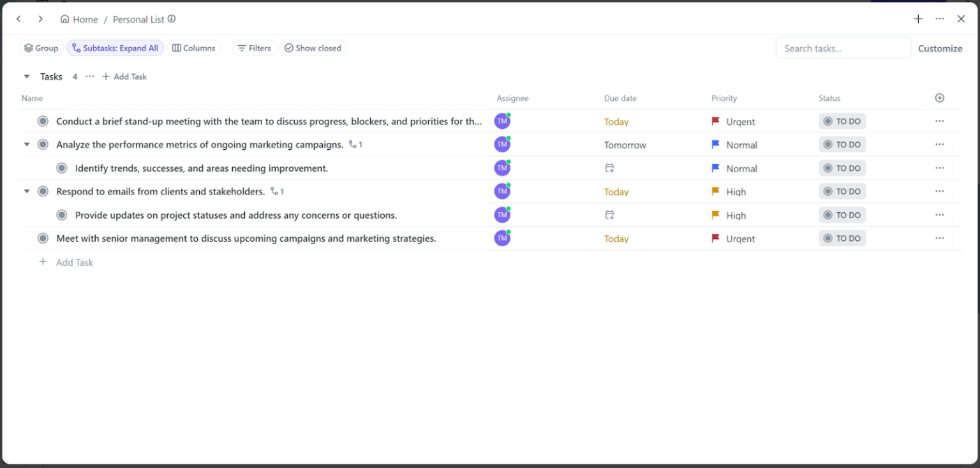Click the status circle on the senior management task
This screenshot has height=468, width=980.
pyautogui.click(x=42, y=238)
